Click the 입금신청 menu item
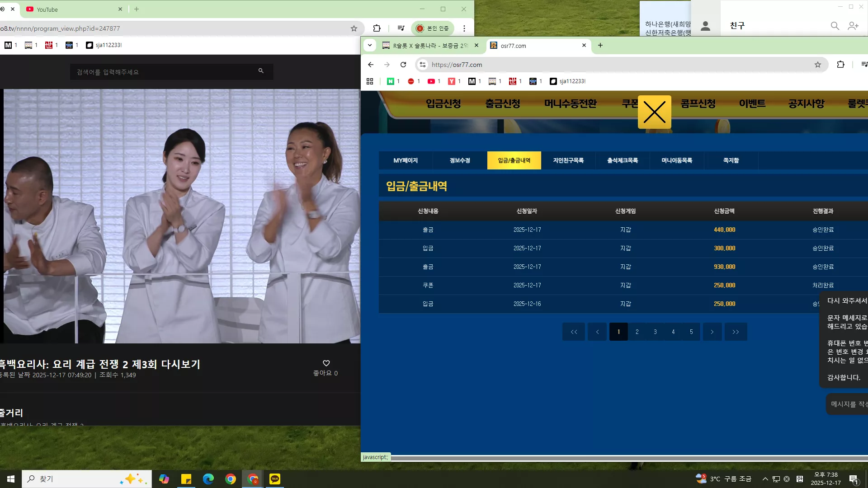This screenshot has height=488, width=868. 443,103
